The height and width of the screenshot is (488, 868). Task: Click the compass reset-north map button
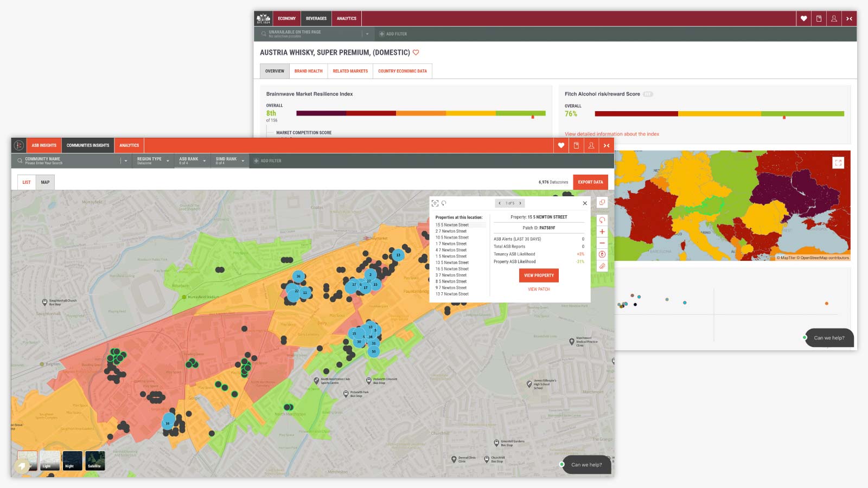pos(602,254)
